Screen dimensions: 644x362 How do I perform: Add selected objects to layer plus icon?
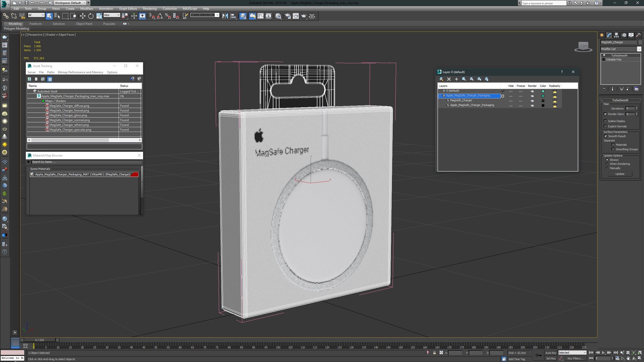point(456,79)
